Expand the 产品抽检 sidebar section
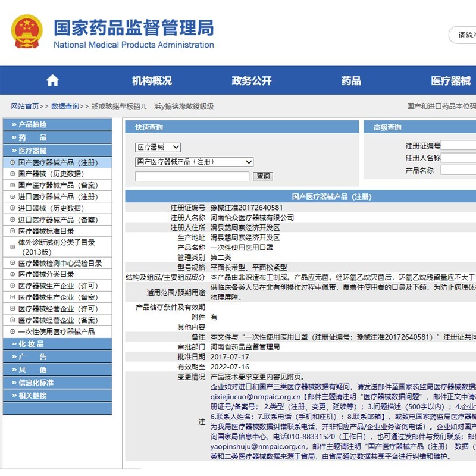Image resolution: width=476 pixels, height=476 pixels. click(x=32, y=125)
